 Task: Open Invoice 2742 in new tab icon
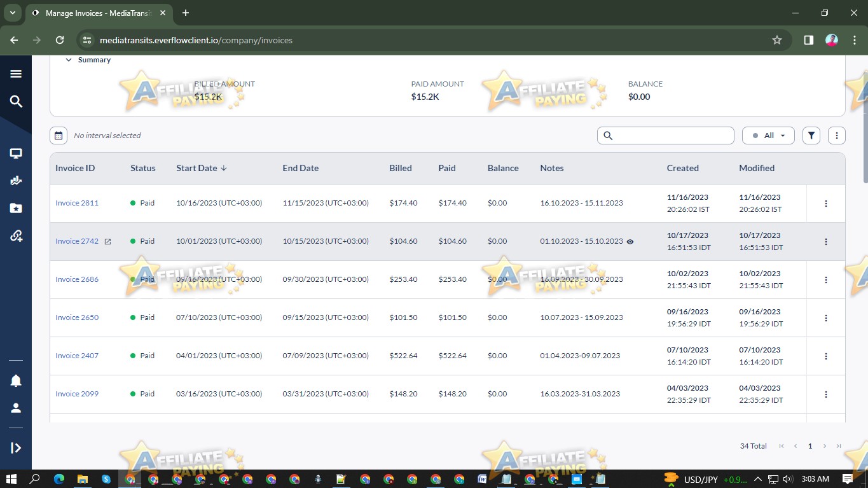[107, 242]
